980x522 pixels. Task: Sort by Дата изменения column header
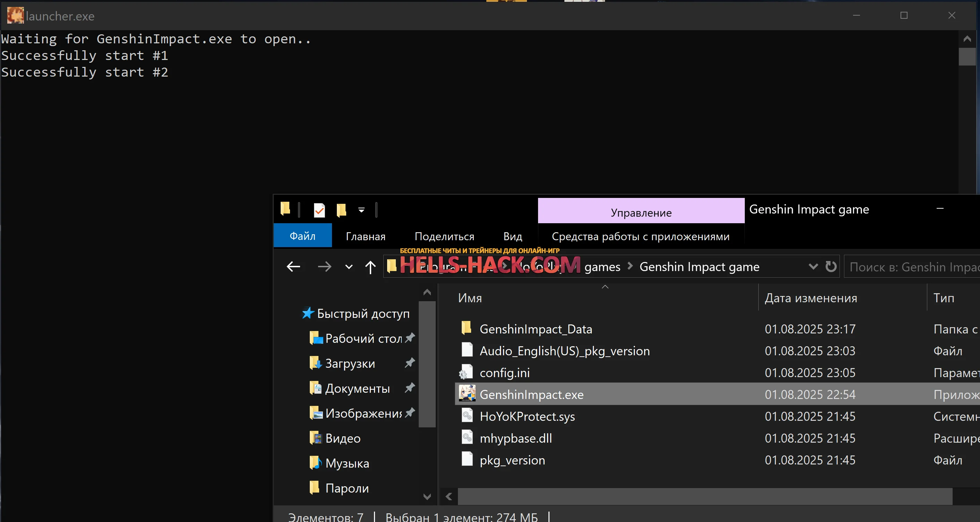click(x=811, y=298)
